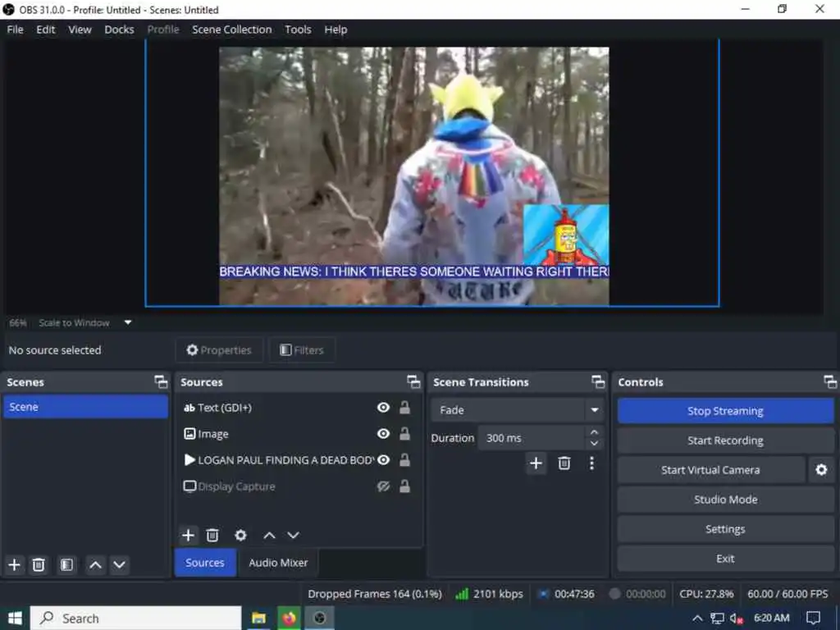Viewport: 840px width, 630px height.
Task: Open Firefox from taskbar
Action: point(290,619)
